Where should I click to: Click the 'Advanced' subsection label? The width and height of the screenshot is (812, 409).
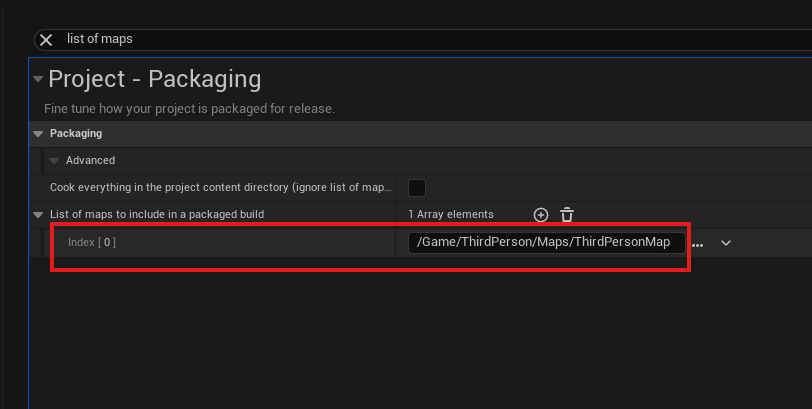click(x=90, y=161)
